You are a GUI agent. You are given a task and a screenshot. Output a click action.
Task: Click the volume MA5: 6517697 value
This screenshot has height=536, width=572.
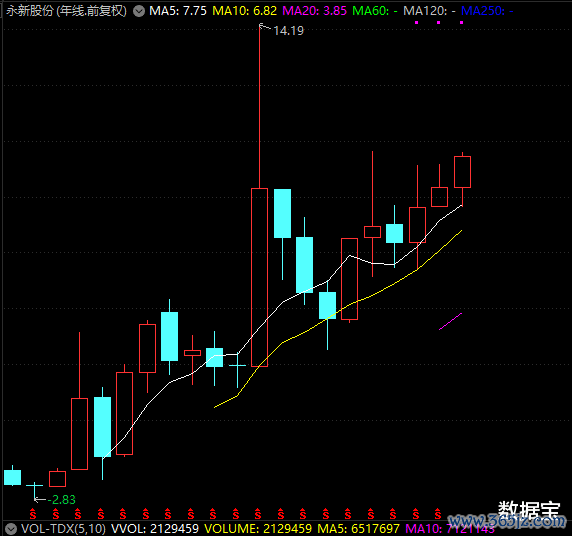[358, 529]
